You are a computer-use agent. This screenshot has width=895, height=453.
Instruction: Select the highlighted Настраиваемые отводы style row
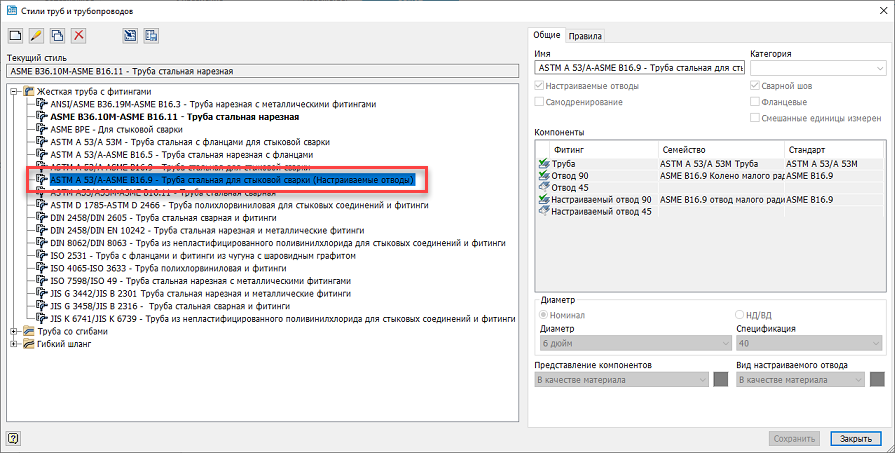point(232,180)
